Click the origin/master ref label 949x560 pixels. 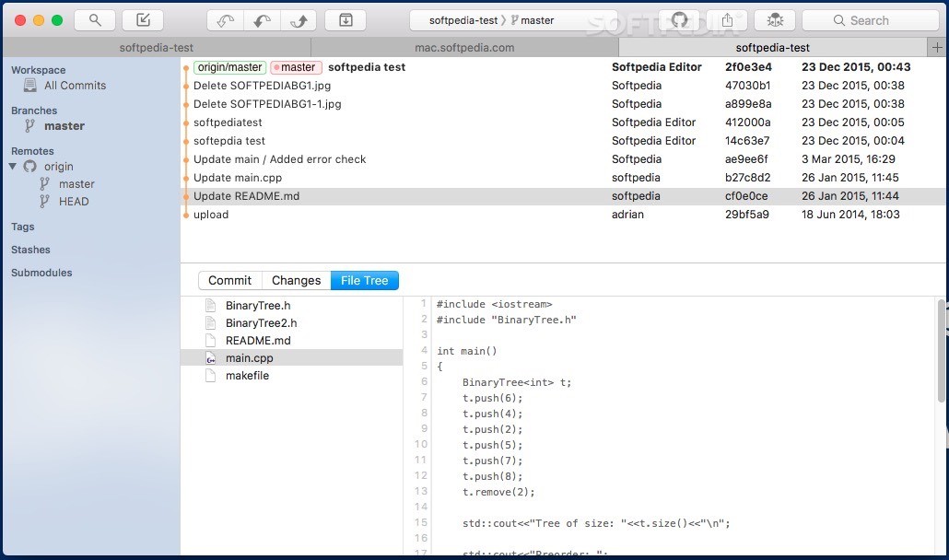pyautogui.click(x=230, y=67)
